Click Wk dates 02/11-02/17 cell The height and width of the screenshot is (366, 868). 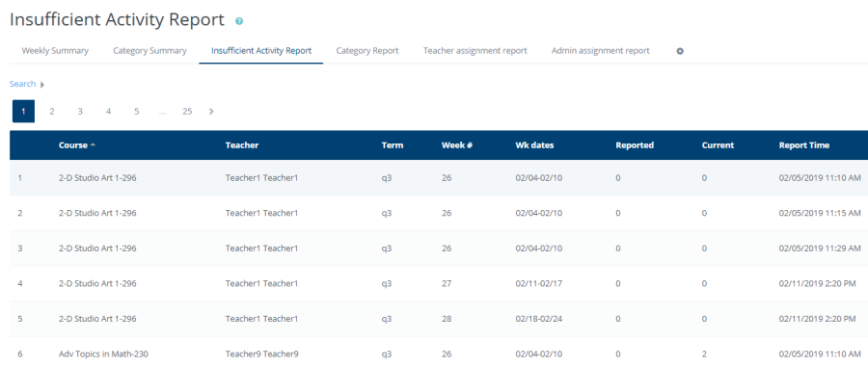coord(538,283)
